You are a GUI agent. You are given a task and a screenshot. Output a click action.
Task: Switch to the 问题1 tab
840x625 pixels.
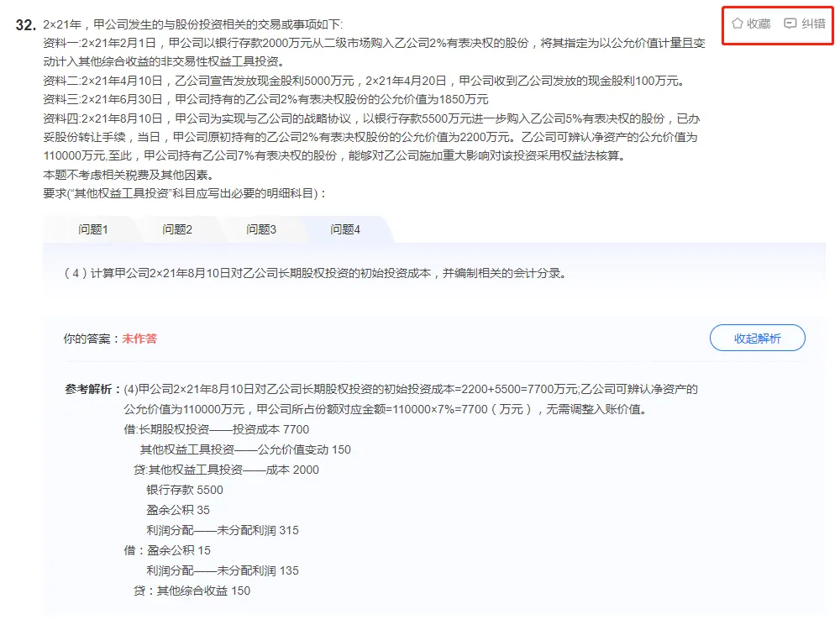(x=93, y=229)
